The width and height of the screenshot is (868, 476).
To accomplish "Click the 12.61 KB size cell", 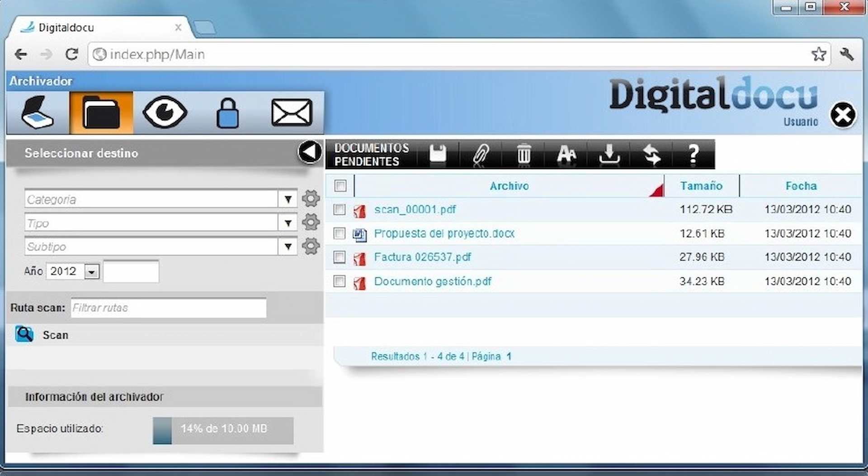I will tap(702, 233).
